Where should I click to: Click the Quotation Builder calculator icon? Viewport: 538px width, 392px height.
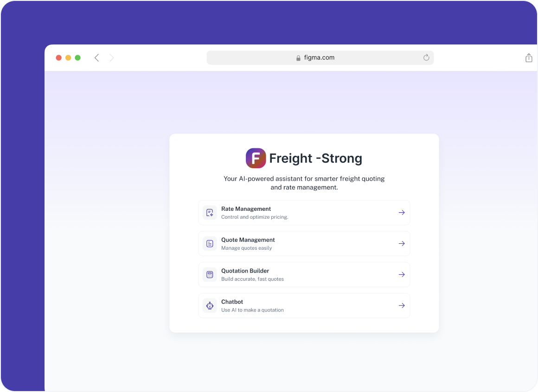(x=210, y=275)
